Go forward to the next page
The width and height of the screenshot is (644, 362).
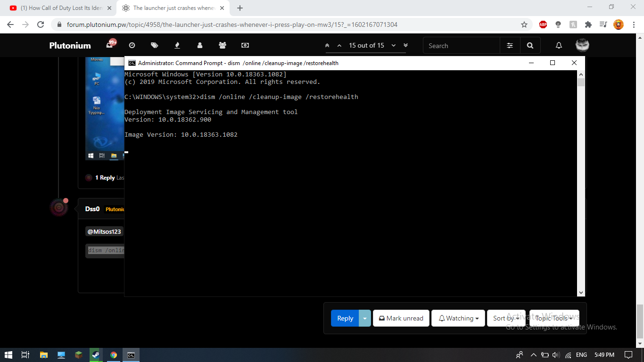pos(25,25)
